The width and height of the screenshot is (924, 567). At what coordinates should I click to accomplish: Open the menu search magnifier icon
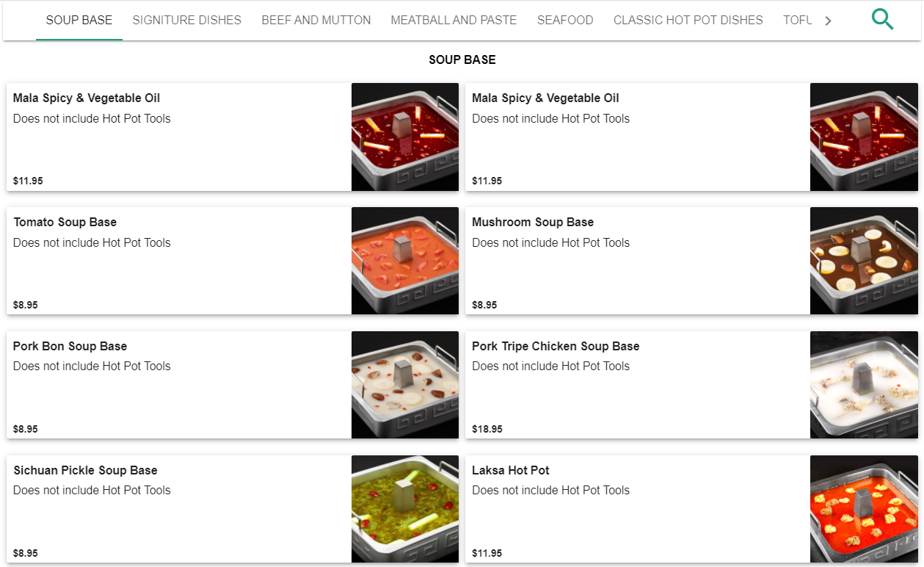(882, 20)
